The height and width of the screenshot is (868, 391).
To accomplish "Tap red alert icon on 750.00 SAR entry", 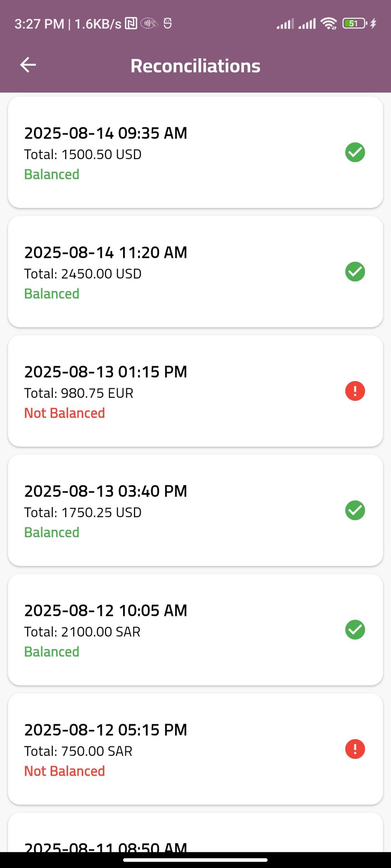I will pos(355,749).
